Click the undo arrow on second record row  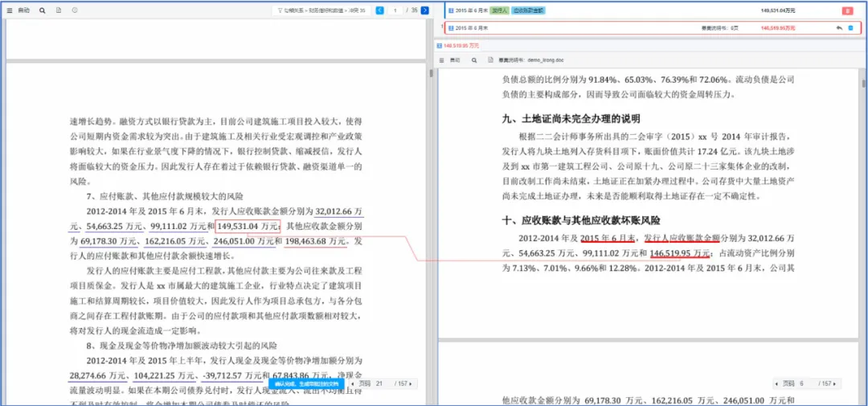[839, 28]
